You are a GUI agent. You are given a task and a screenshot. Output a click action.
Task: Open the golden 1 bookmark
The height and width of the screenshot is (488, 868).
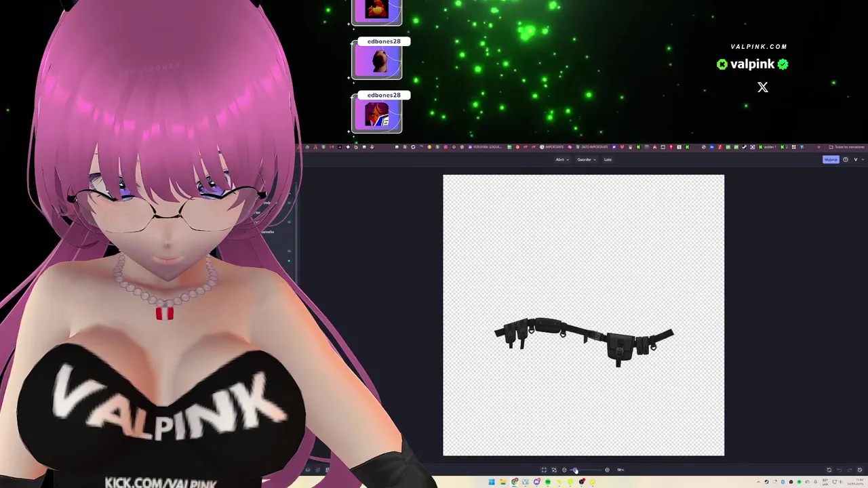click(x=768, y=147)
